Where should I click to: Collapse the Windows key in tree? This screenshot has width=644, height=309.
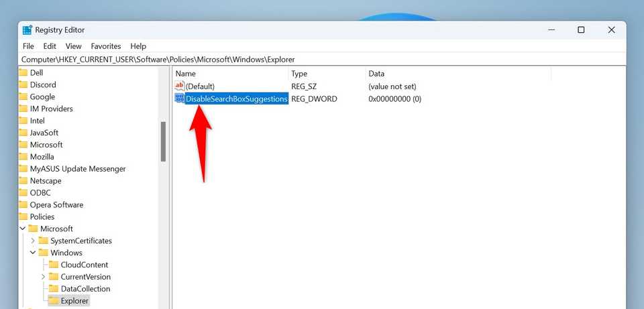(34, 253)
